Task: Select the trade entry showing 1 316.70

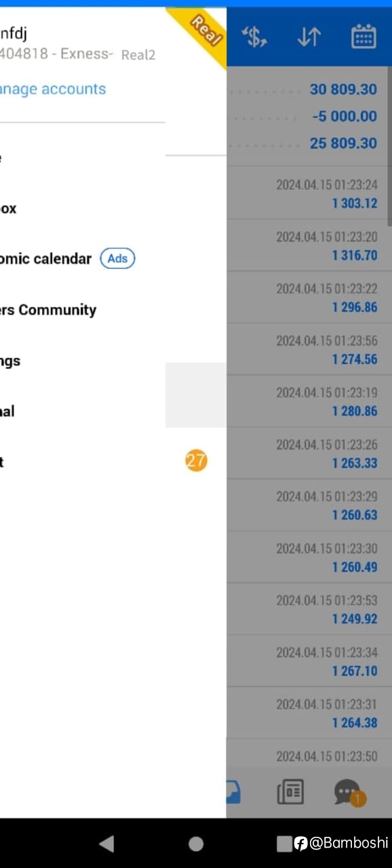Action: (309, 245)
